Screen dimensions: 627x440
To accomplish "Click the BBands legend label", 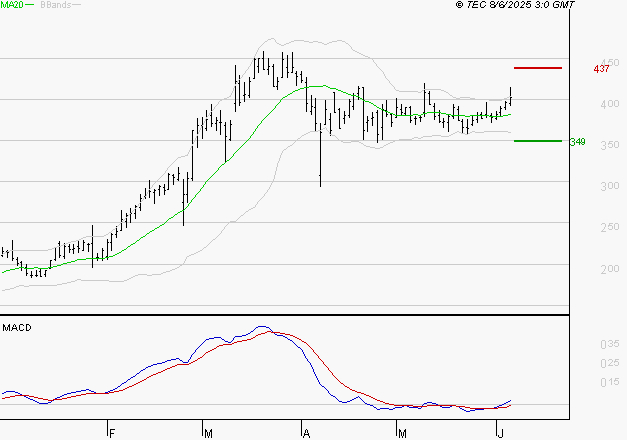I will pos(56,5).
